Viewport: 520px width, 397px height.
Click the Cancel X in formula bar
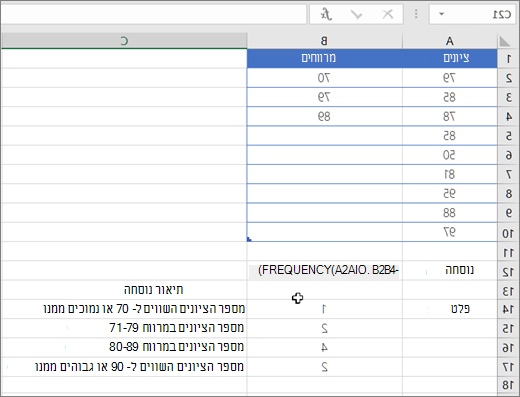pos(388,14)
